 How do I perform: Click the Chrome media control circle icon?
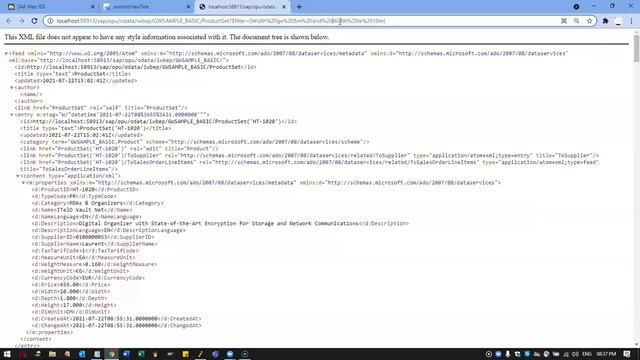point(576,7)
